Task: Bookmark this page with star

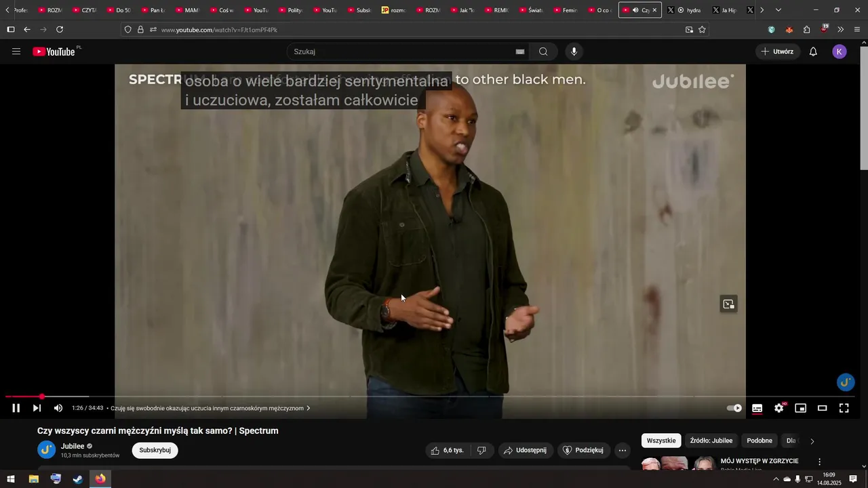Action: click(702, 30)
